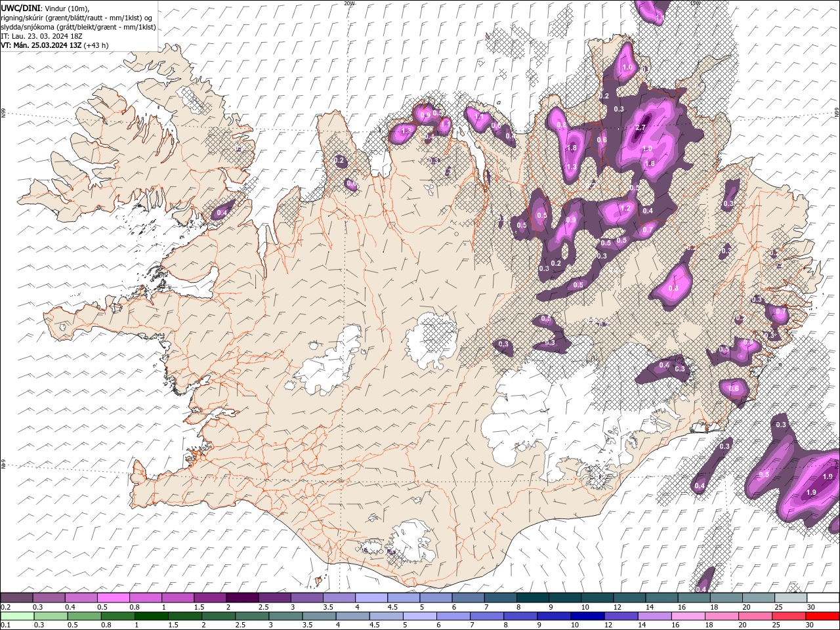Select upper legend swatch labelled 0.2

point(16,598)
